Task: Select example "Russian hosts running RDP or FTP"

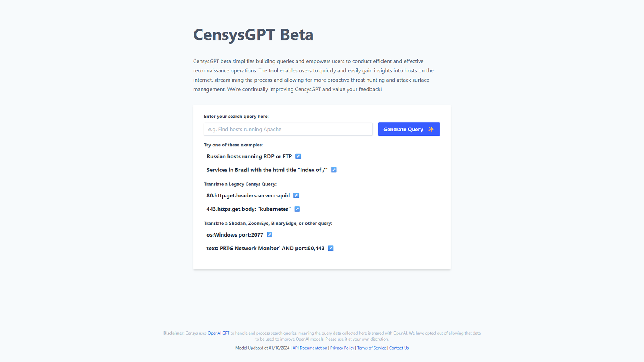Action: (x=250, y=156)
